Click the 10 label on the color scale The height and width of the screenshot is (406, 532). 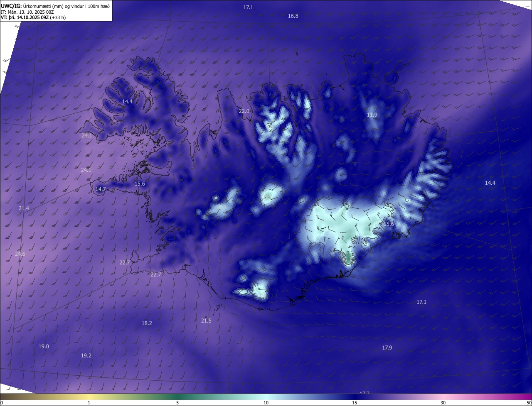[x=266, y=403]
